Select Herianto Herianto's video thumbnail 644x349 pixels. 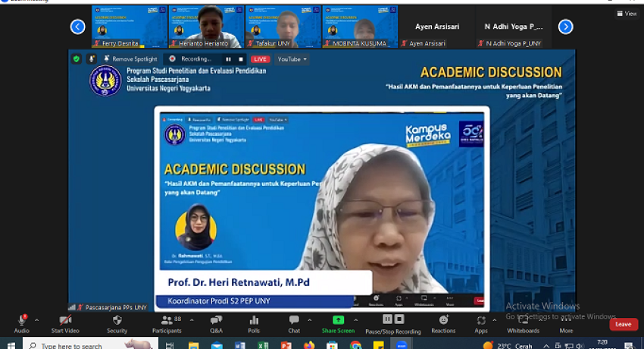pos(206,27)
